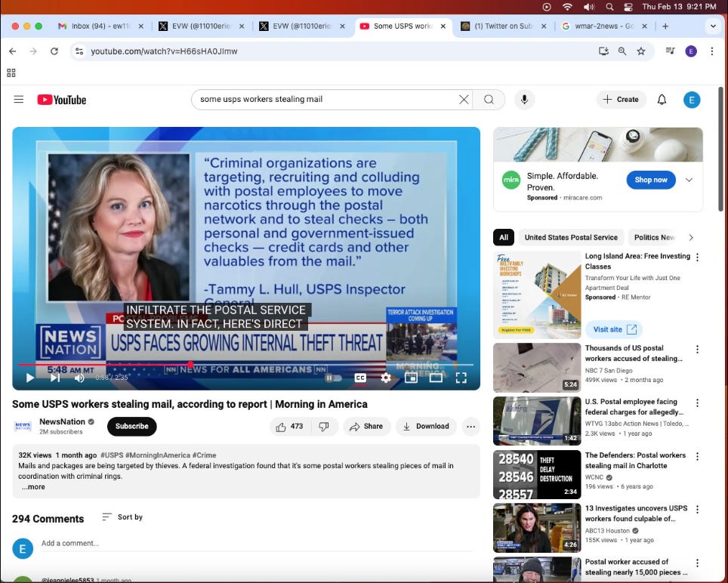Subscribe to NewsNation channel
728x583 pixels.
(x=132, y=427)
